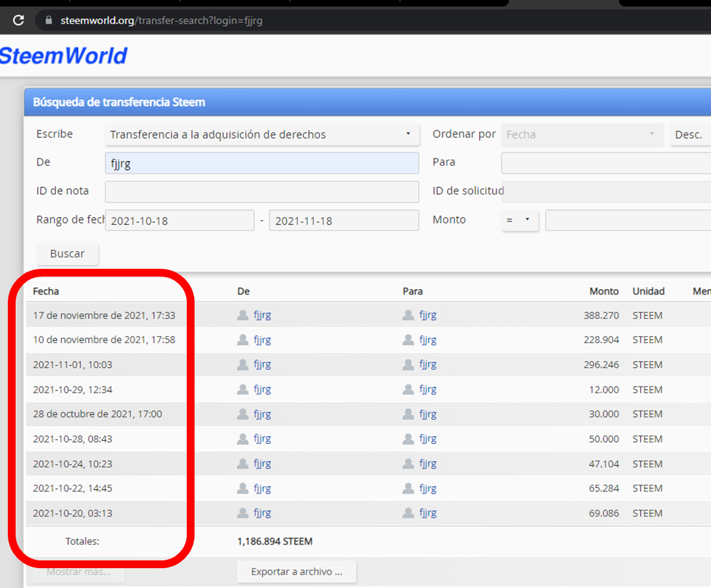Click sender avatar icon in 296.246 row
Screen dimensions: 711x588
(243, 364)
